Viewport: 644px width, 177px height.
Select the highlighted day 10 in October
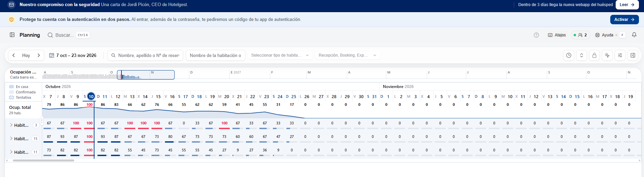coord(91,96)
